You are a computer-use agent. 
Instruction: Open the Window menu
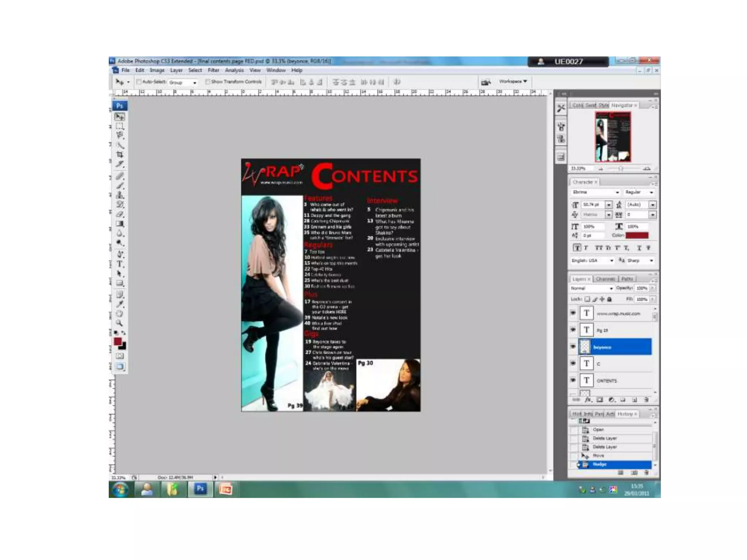pyautogui.click(x=276, y=70)
